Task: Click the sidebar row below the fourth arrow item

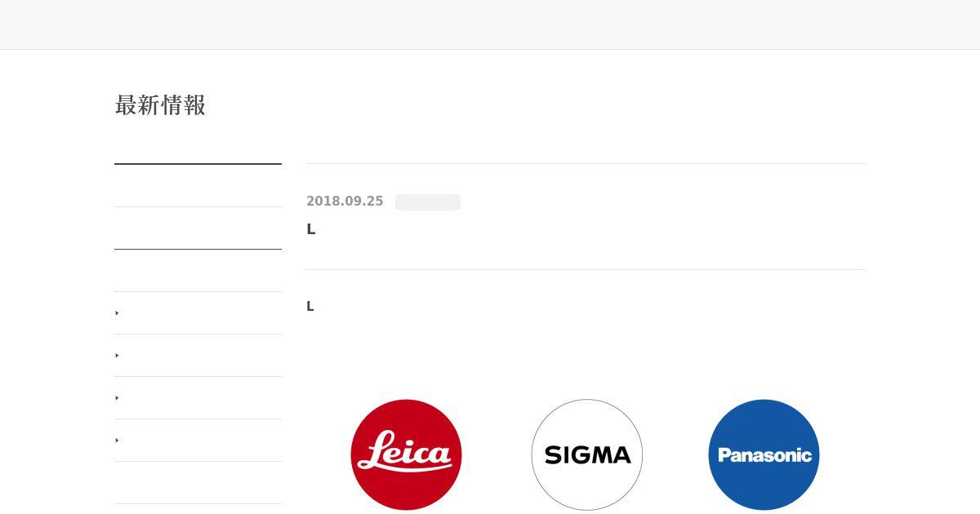Action: pos(198,483)
